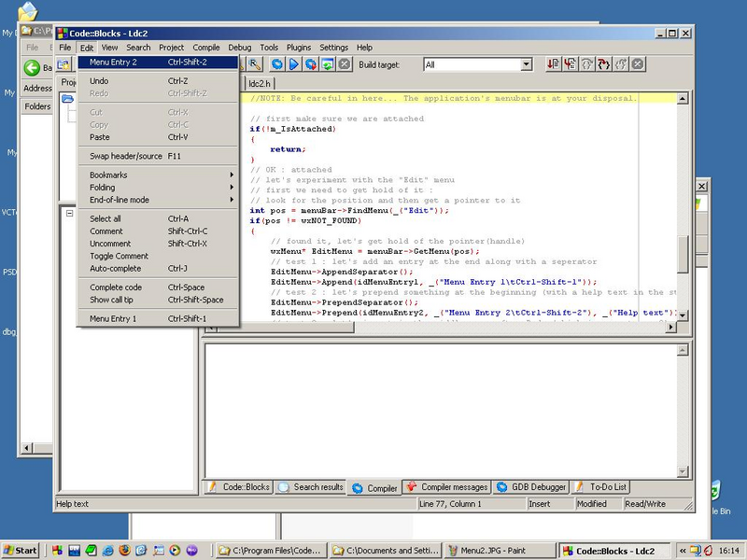This screenshot has height=560, width=747.
Task: Click the Next line debugger icon
Action: click(x=571, y=63)
